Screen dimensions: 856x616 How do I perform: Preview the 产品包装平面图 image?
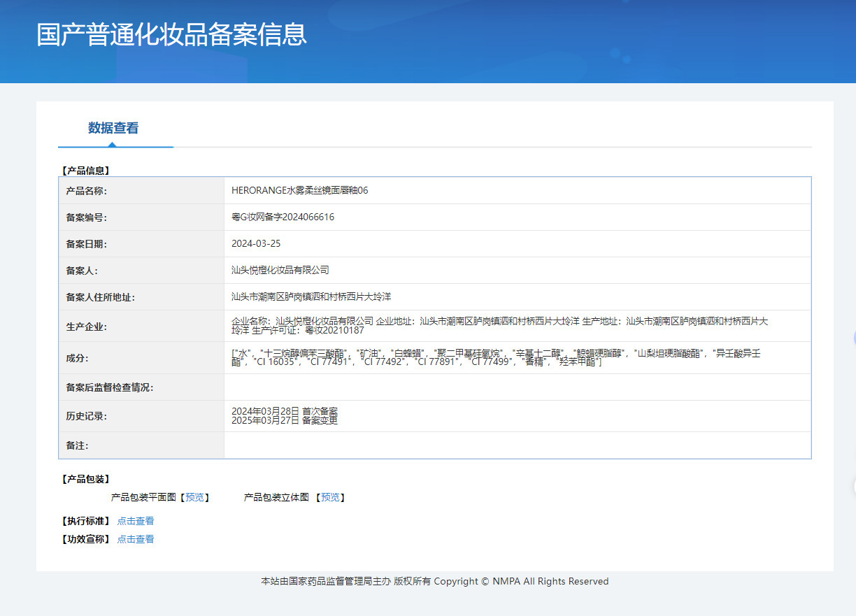tap(195, 497)
